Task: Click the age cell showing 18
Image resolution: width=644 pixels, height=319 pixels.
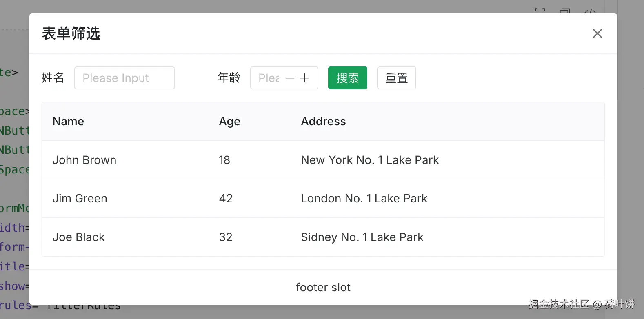Action: coord(224,160)
